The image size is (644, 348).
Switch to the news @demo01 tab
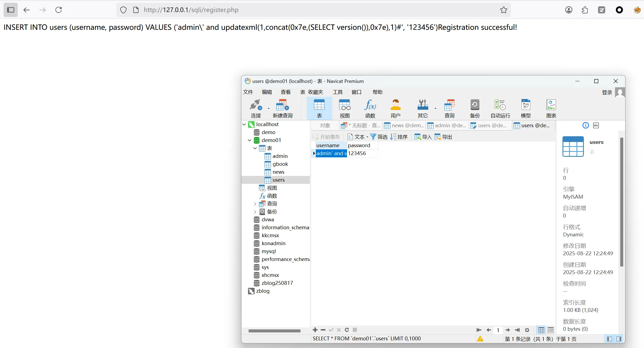404,125
